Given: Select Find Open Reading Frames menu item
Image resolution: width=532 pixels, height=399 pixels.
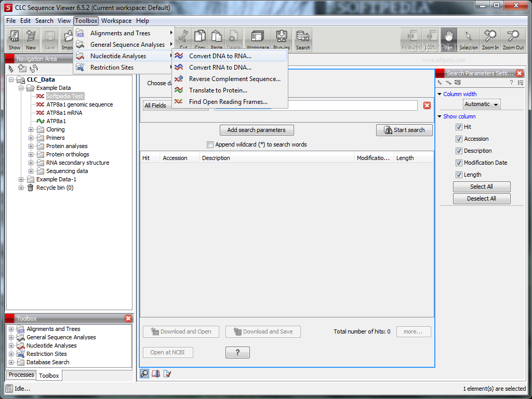Looking at the screenshot, I should pyautogui.click(x=230, y=102).
